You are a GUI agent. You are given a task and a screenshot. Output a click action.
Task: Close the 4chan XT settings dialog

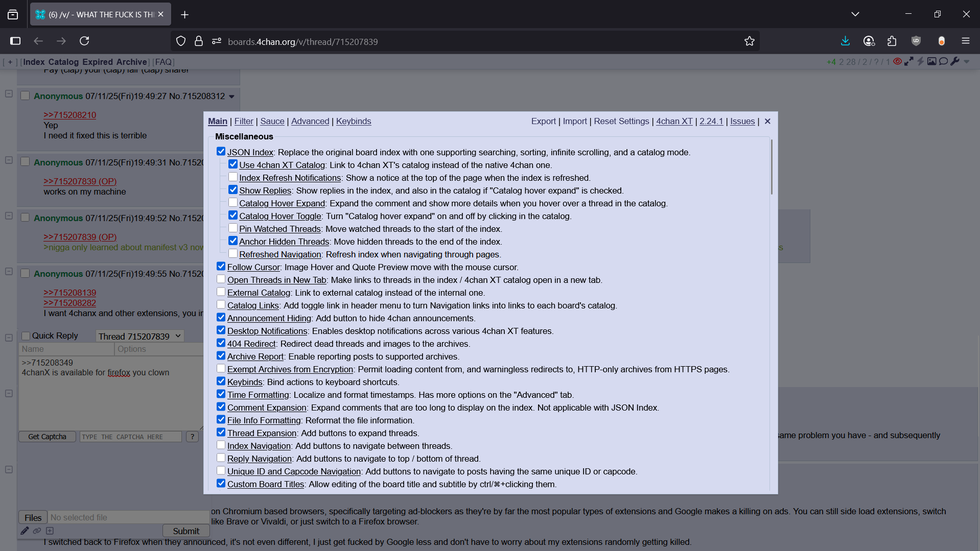(x=767, y=121)
